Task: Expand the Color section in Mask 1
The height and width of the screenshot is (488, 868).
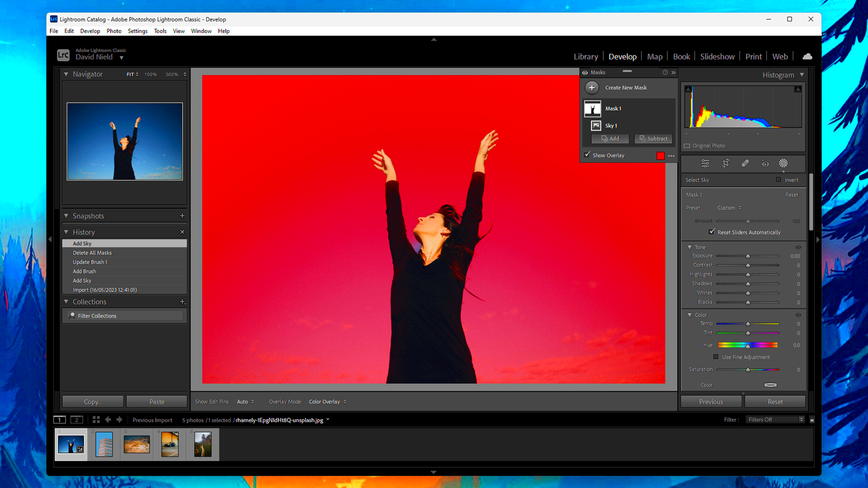Action: click(690, 314)
